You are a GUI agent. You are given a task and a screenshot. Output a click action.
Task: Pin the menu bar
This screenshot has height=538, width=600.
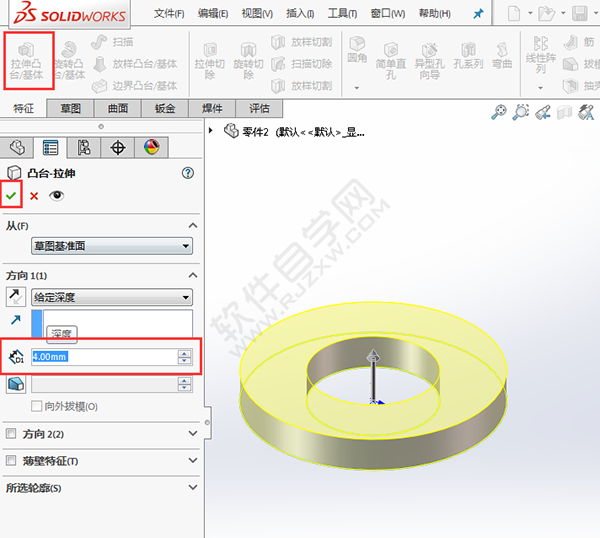478,14
